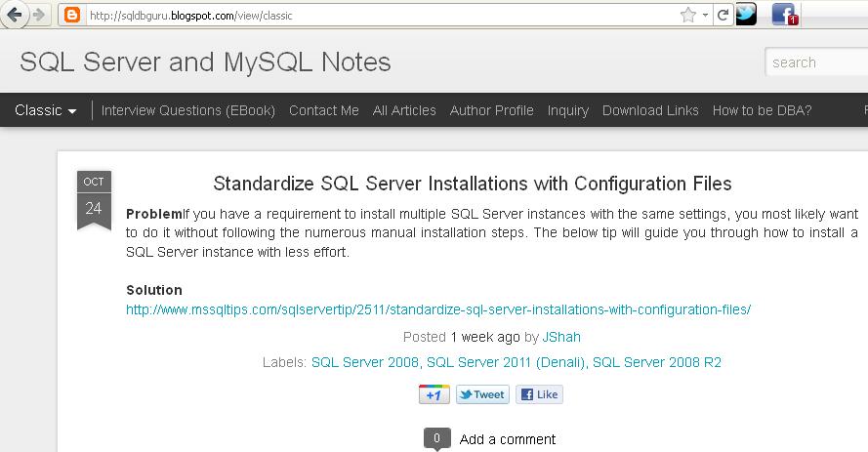Click the browser back arrow button
Screen dimensions: 868x452
point(16,15)
